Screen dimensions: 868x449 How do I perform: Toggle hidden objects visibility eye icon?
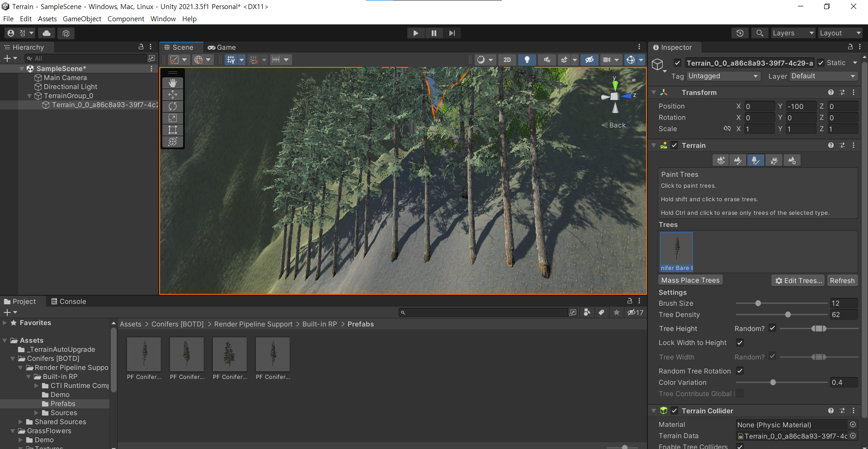(x=589, y=60)
